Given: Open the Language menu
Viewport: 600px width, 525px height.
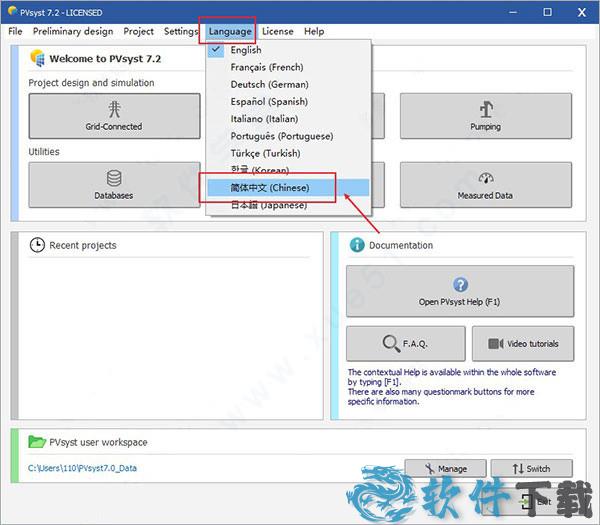Looking at the screenshot, I should click(x=230, y=31).
